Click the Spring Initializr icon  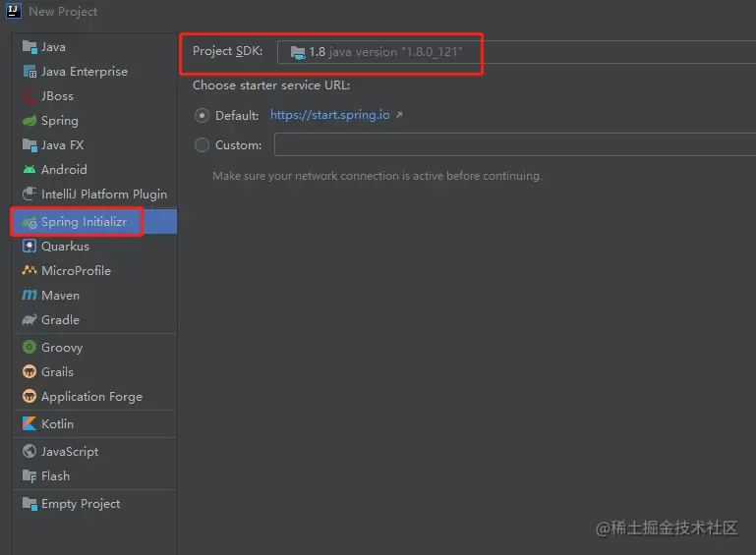pos(29,222)
